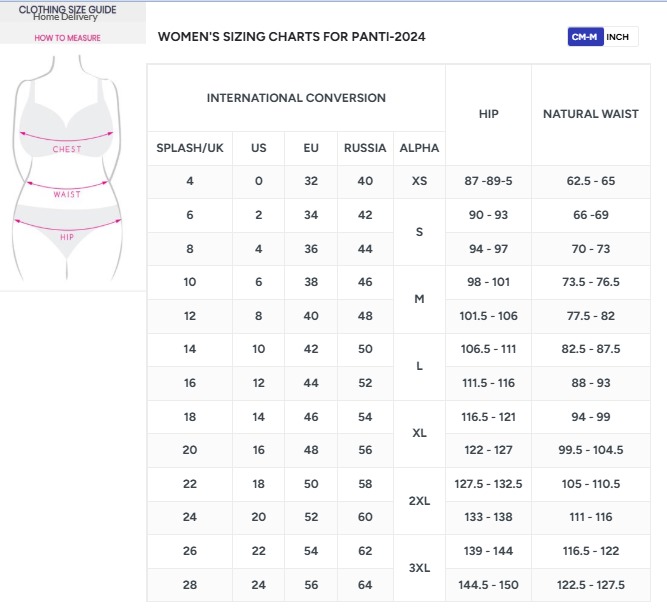This screenshot has height=609, width=667.
Task: Click the CLOTHING SIZE GUIDE heading
Action: pos(67,9)
